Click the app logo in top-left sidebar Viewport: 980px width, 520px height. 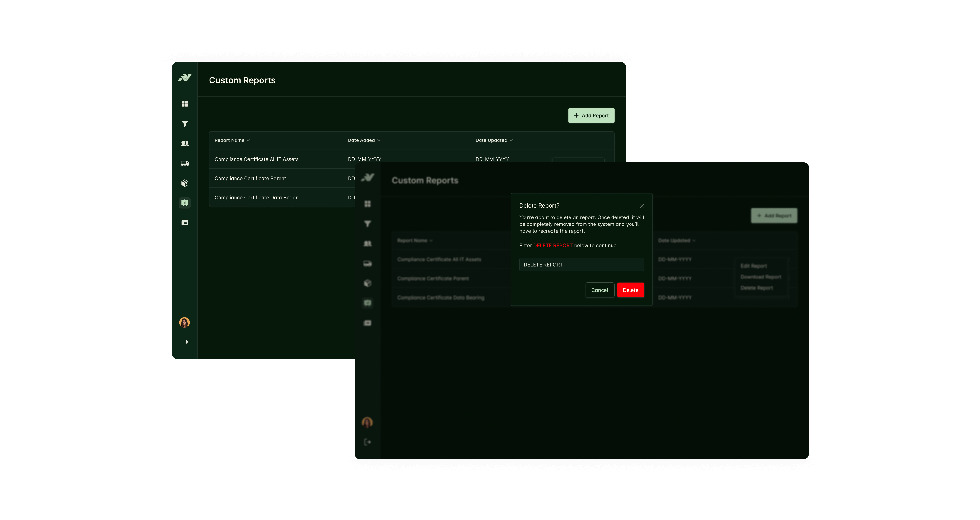pos(185,78)
